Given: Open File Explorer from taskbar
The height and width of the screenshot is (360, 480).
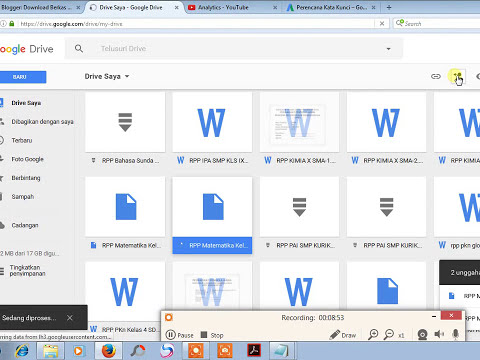Looking at the screenshot, I should (51, 351).
